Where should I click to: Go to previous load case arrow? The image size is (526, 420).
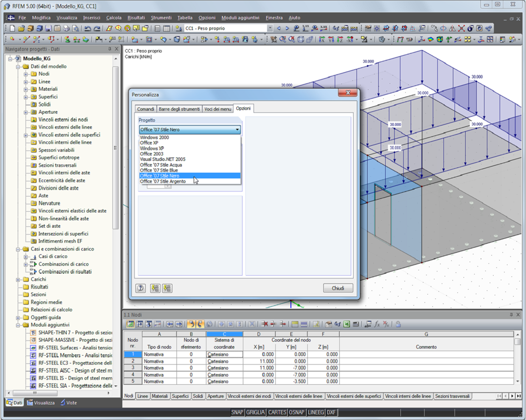point(278,28)
